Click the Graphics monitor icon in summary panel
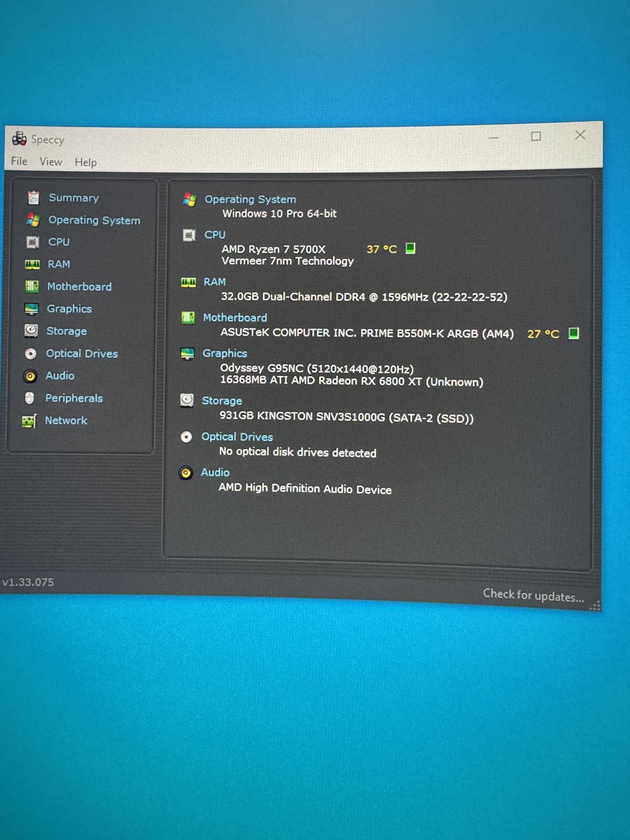This screenshot has height=840, width=630. 187,353
